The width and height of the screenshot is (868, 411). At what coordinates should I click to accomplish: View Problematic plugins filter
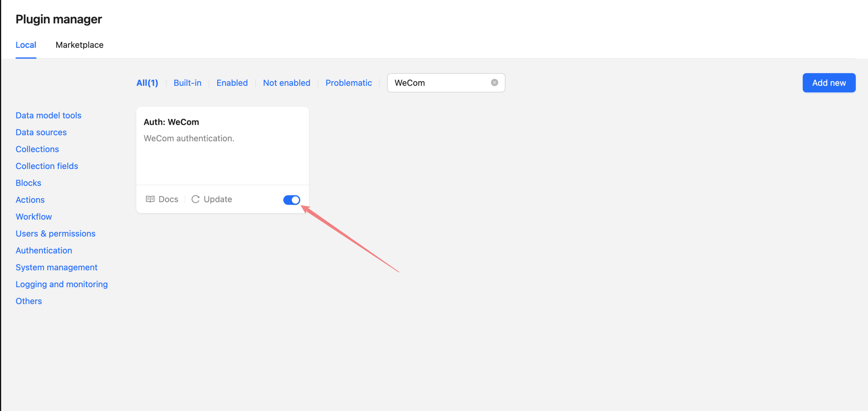click(349, 83)
